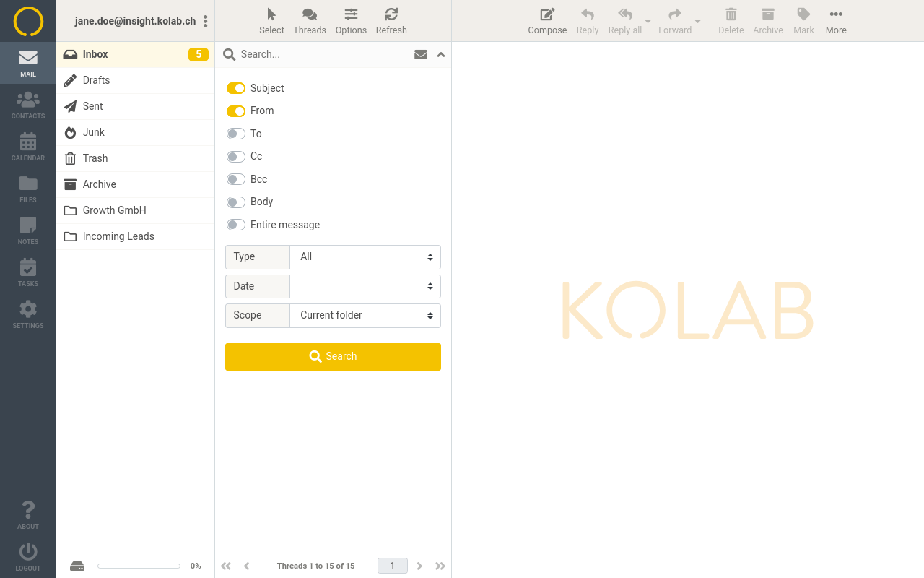Click the page number field
Image resolution: width=924 pixels, height=578 pixels.
click(393, 566)
